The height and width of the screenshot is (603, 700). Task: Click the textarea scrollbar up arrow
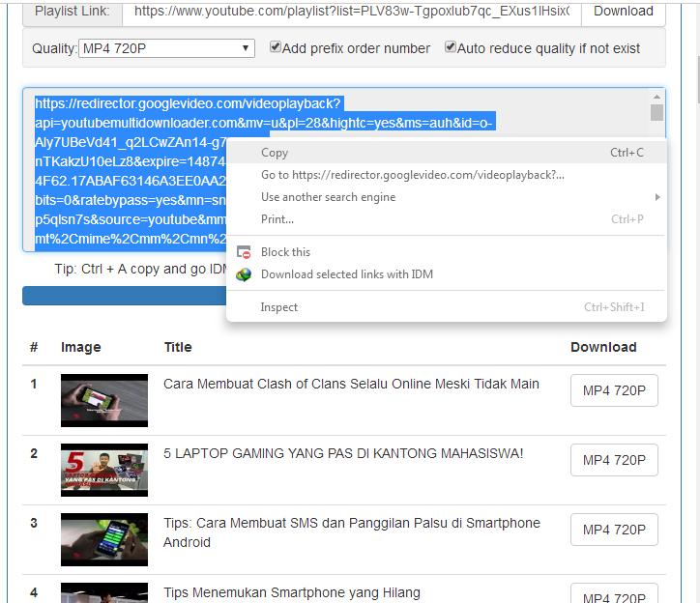(656, 97)
